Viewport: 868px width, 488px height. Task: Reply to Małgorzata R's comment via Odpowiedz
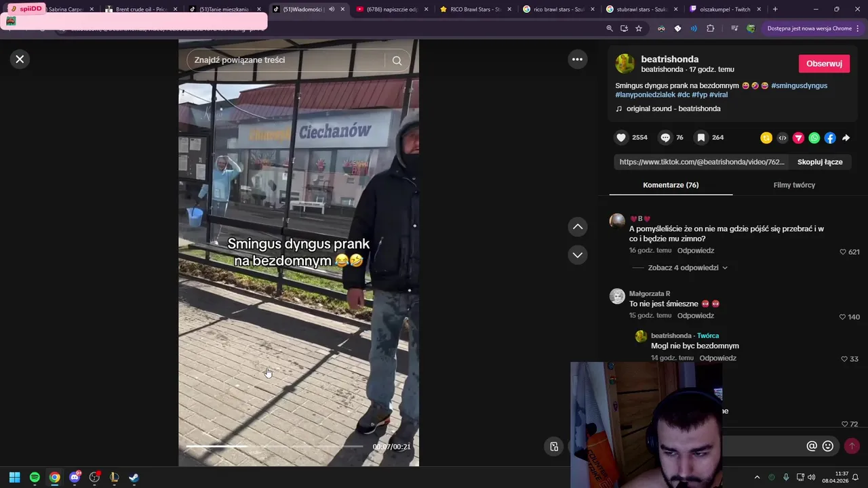tap(696, 316)
